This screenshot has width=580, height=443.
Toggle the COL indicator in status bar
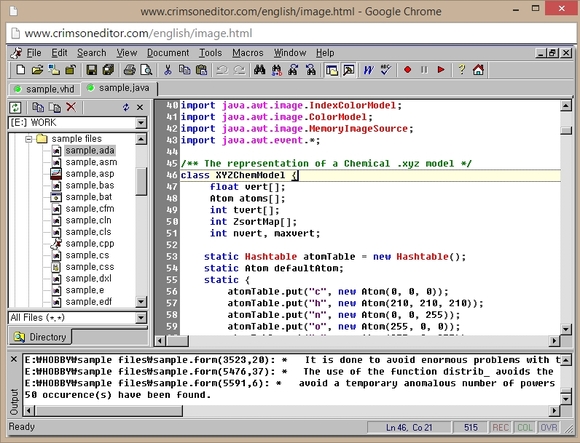(525, 427)
